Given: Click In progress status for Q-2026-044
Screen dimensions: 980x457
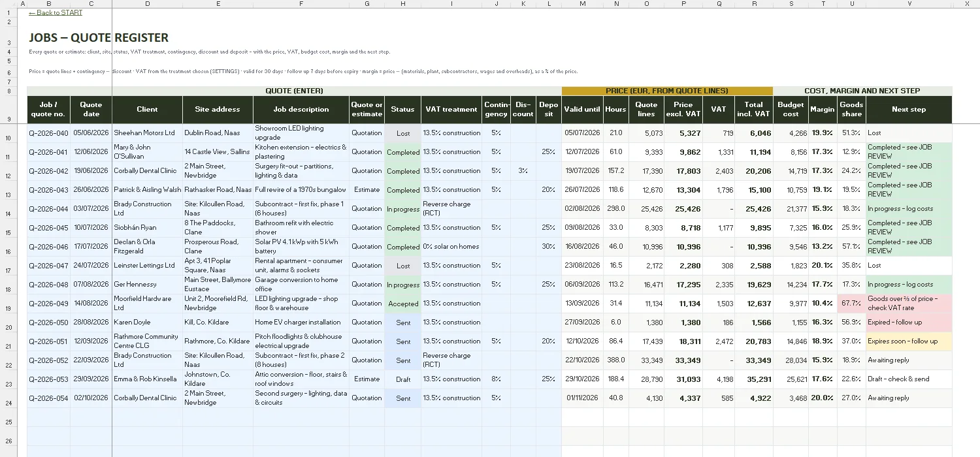Looking at the screenshot, I should pos(403,209).
